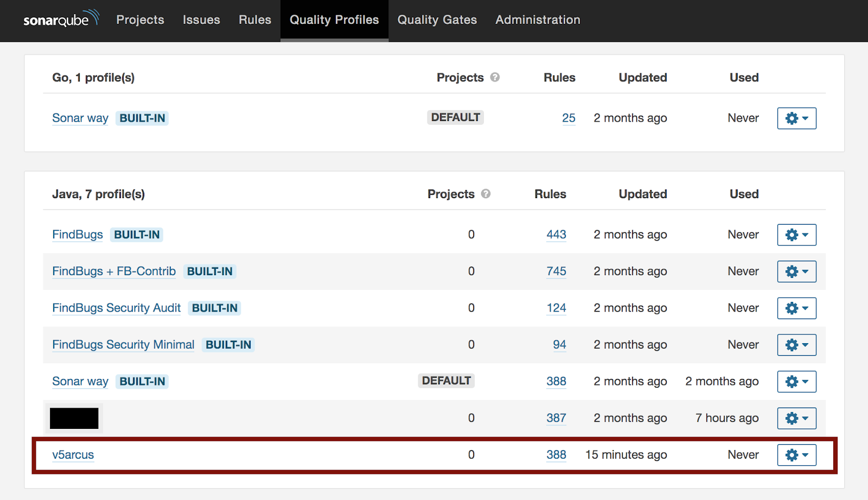868x500 pixels.
Task: View the 388 rules of Java Sonar way
Action: pos(556,381)
